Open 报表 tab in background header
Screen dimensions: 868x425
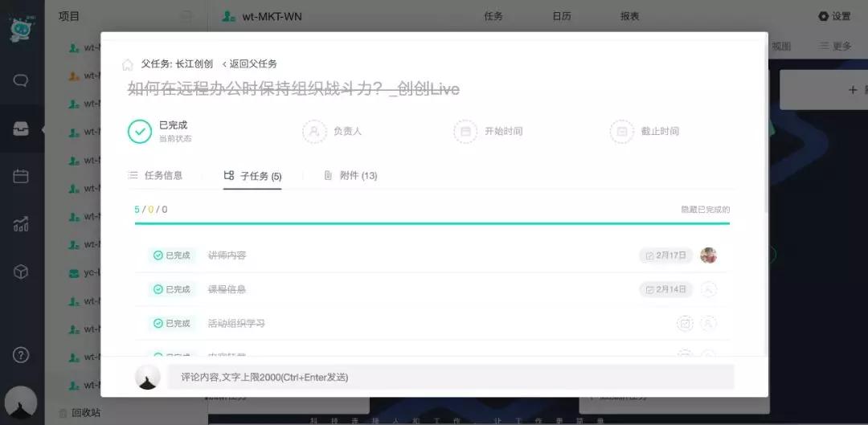point(629,16)
